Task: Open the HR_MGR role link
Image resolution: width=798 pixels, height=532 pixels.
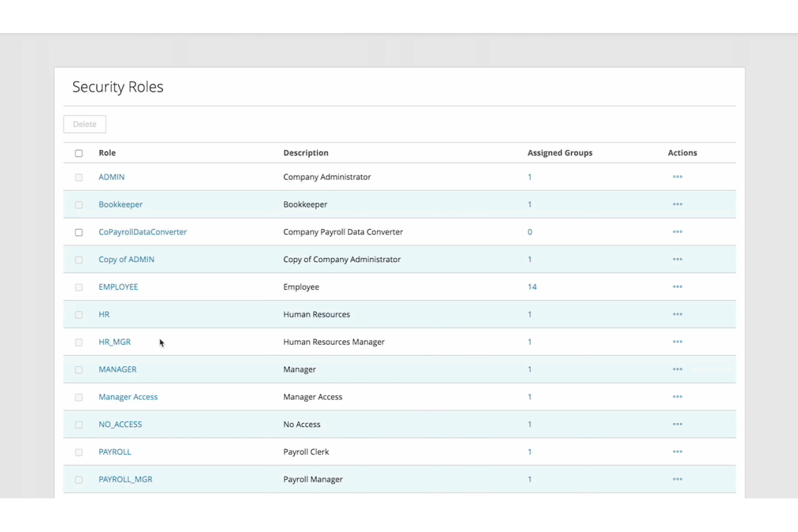Action: tap(114, 342)
